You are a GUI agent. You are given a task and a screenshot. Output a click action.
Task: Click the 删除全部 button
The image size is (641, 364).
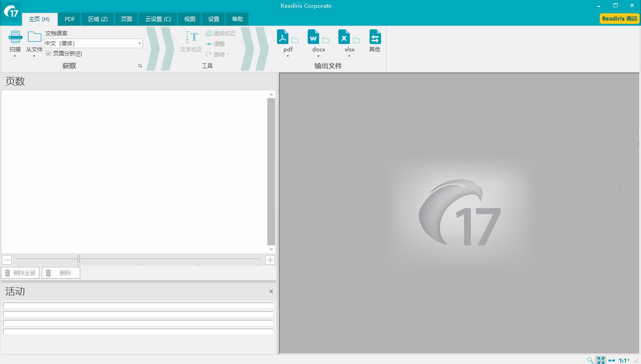tap(20, 273)
